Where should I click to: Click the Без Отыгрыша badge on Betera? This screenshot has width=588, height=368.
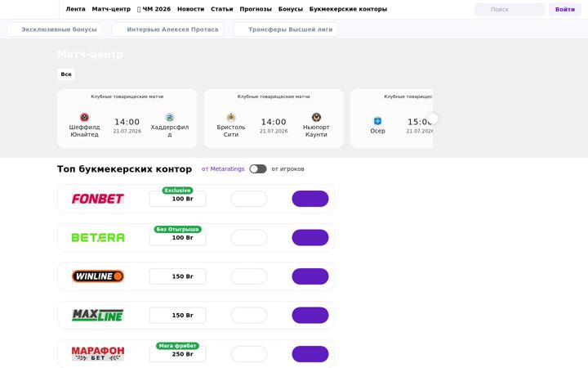(x=178, y=229)
